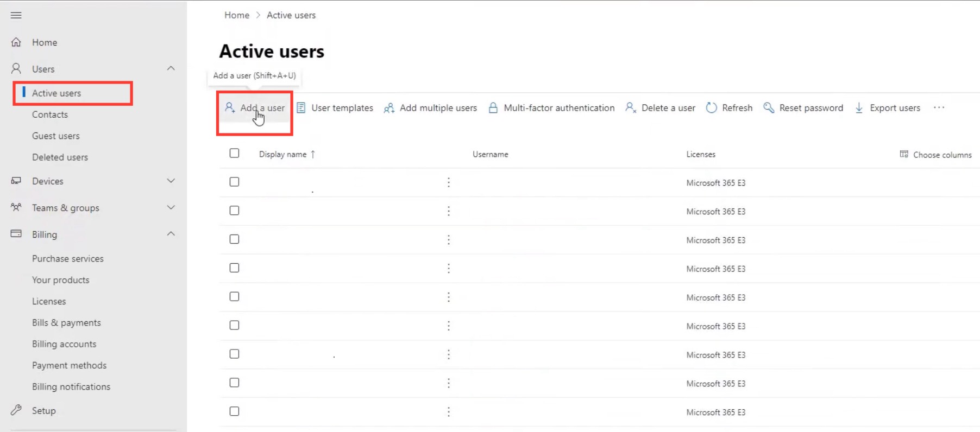Click the Display name sort arrow
Screen dimensions: 980x432
point(313,154)
